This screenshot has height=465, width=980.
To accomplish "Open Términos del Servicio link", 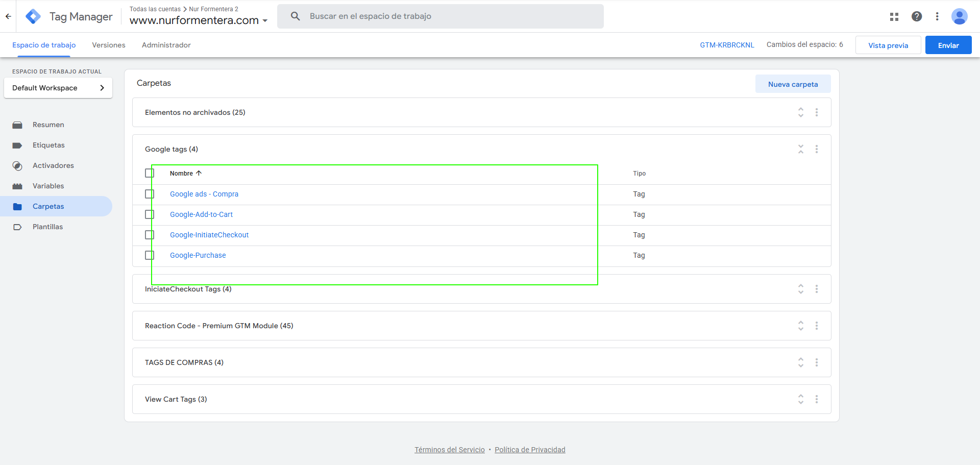I will pos(450,450).
